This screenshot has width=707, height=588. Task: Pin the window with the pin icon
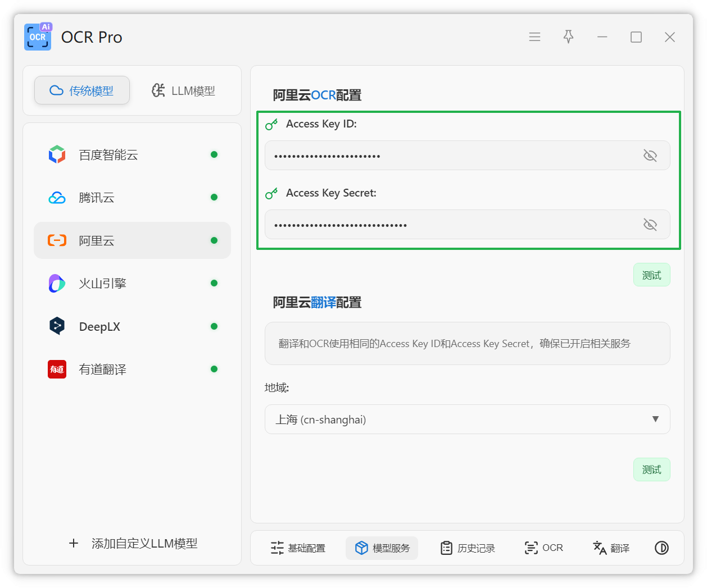click(568, 37)
